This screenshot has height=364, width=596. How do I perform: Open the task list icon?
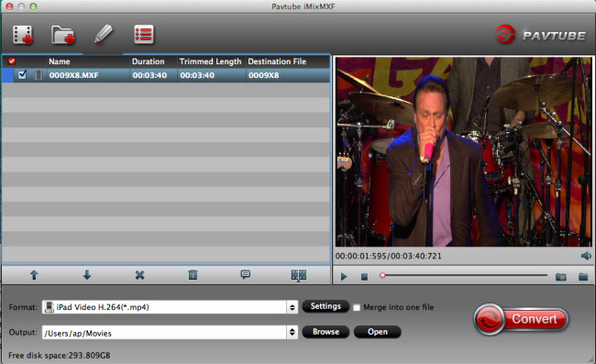[x=144, y=34]
